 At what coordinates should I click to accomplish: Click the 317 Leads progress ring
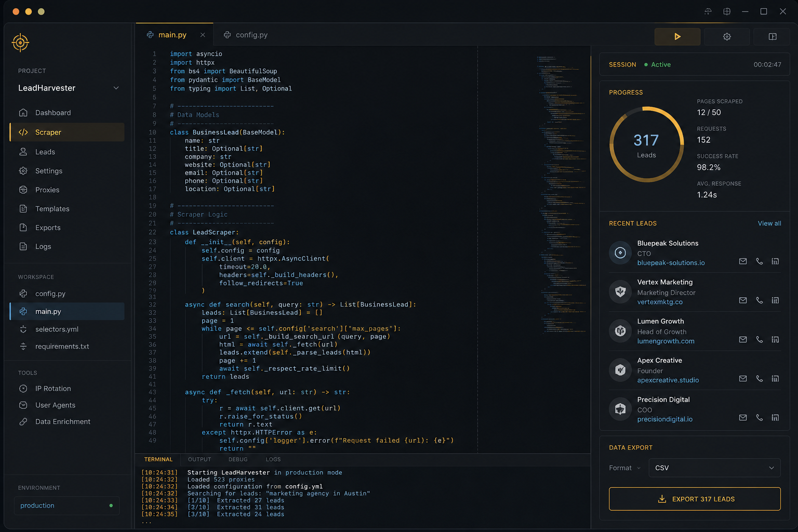point(646,144)
